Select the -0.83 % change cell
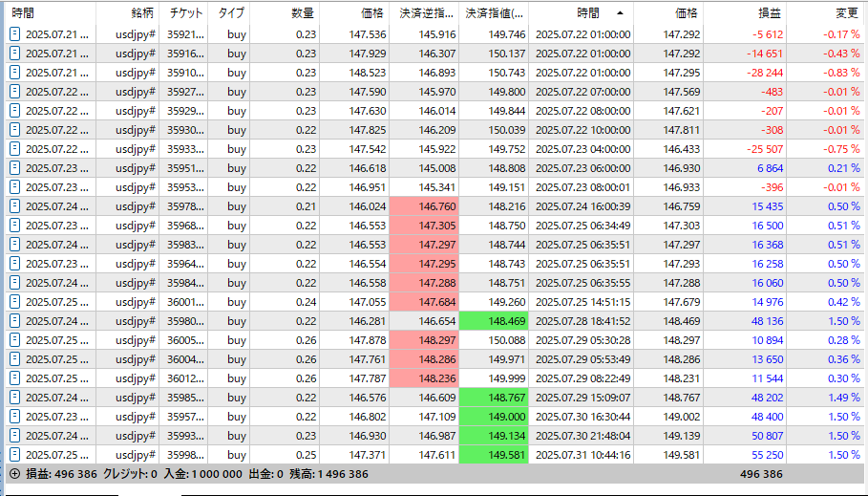 tap(841, 73)
